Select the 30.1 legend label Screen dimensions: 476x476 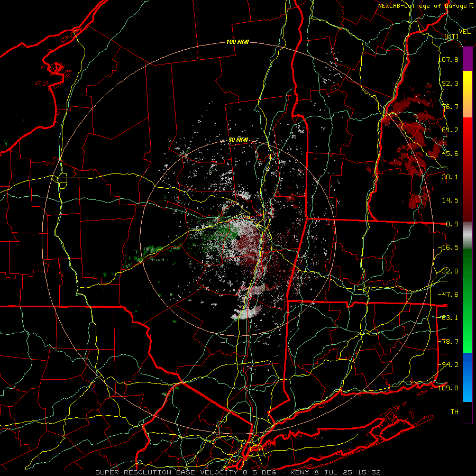click(x=450, y=177)
